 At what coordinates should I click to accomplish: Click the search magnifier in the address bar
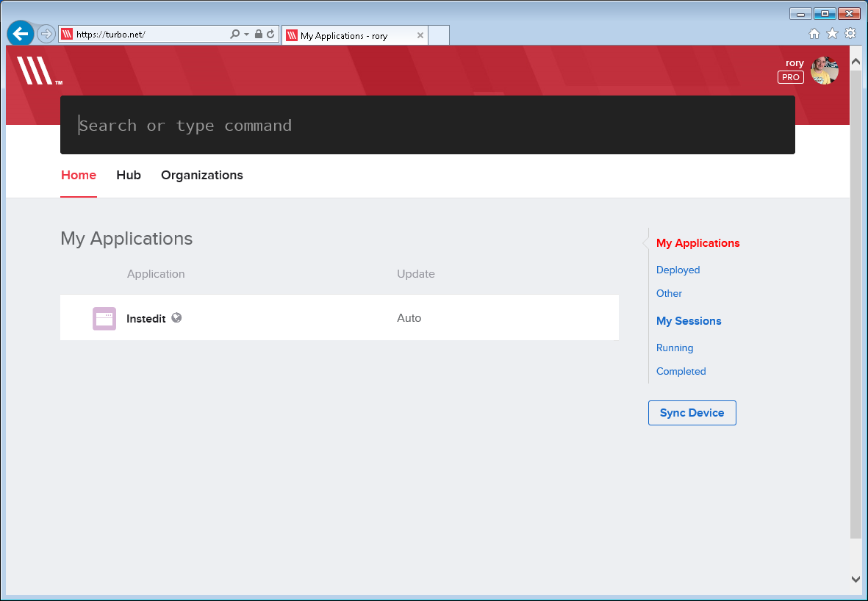pos(234,35)
